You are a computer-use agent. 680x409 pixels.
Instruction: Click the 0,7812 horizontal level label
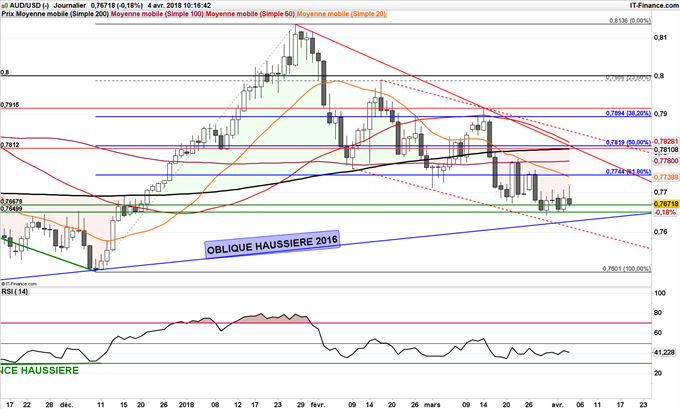tap(10, 145)
